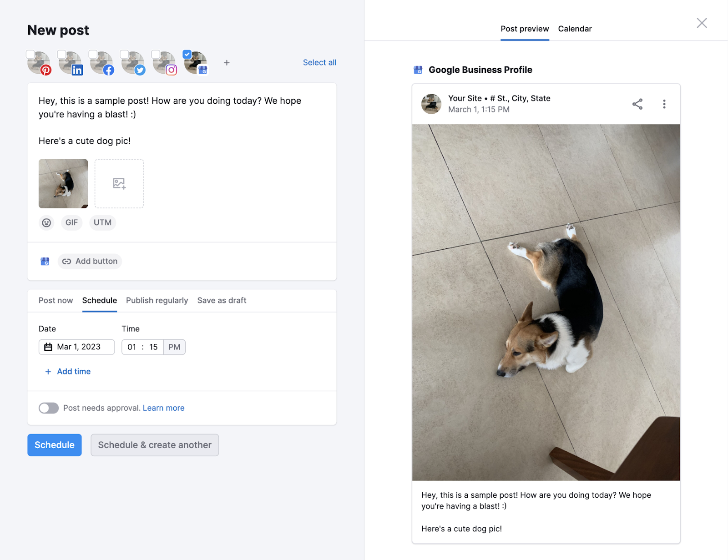Image resolution: width=728 pixels, height=560 pixels.
Task: Select the Instagram profile icon
Action: pyautogui.click(x=164, y=63)
